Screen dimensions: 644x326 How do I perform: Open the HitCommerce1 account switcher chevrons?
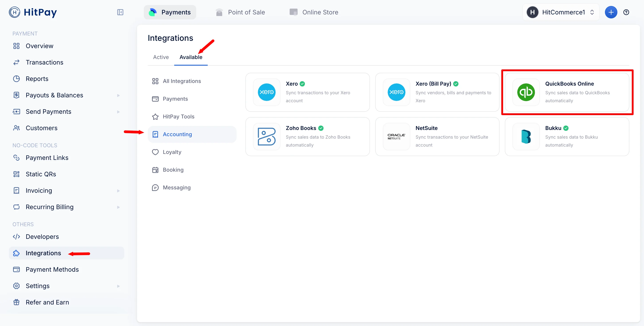click(x=592, y=12)
